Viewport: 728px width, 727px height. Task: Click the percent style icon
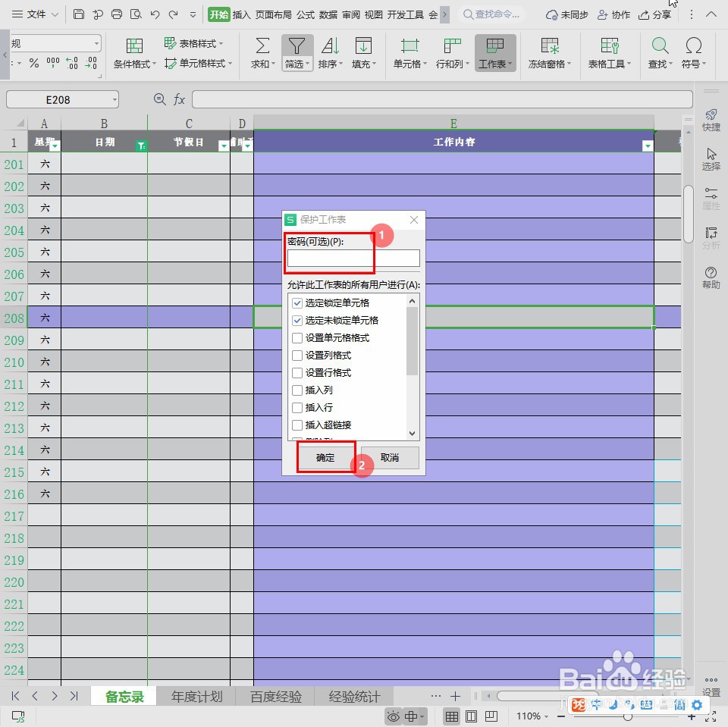34,63
